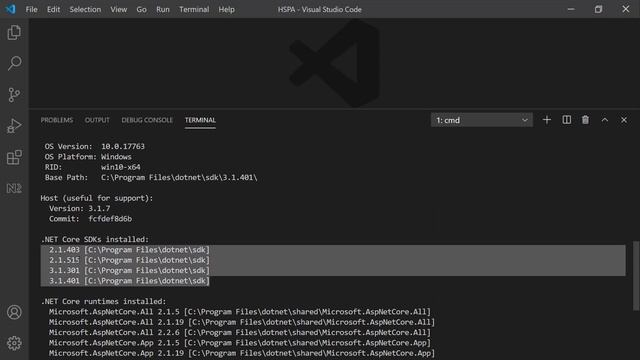Click the Microsoft.AspNetCore.App 2.1.5 line
The width and height of the screenshot is (640, 360).
pyautogui.click(x=240, y=343)
